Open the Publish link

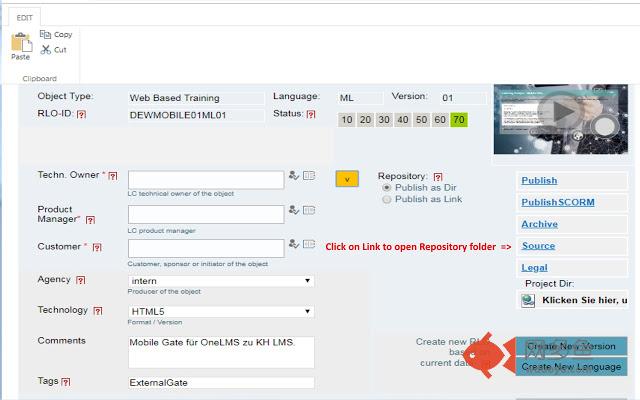539,180
